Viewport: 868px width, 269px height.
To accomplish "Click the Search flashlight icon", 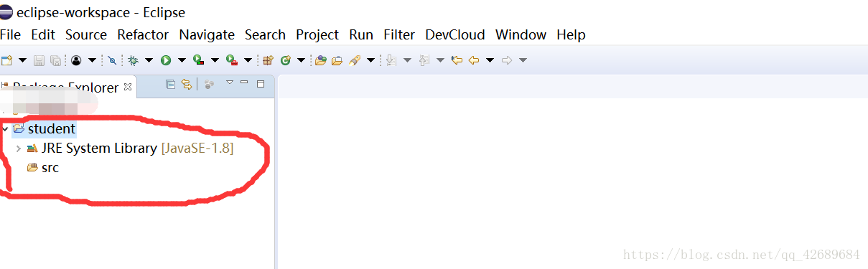I will [355, 60].
